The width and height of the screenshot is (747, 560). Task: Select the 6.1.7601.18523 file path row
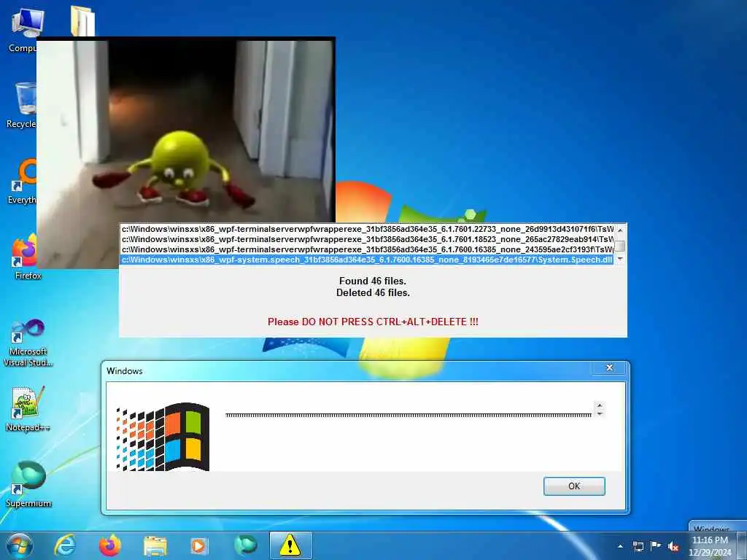click(x=367, y=239)
